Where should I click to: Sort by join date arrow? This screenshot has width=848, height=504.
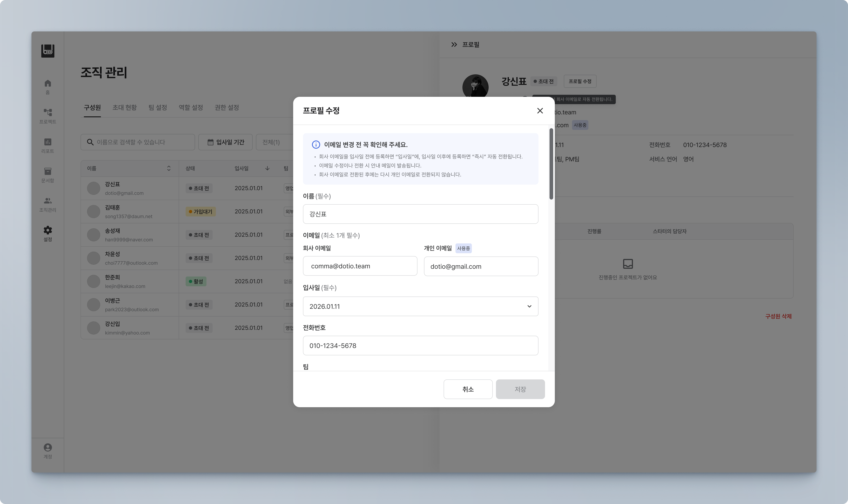click(x=267, y=168)
